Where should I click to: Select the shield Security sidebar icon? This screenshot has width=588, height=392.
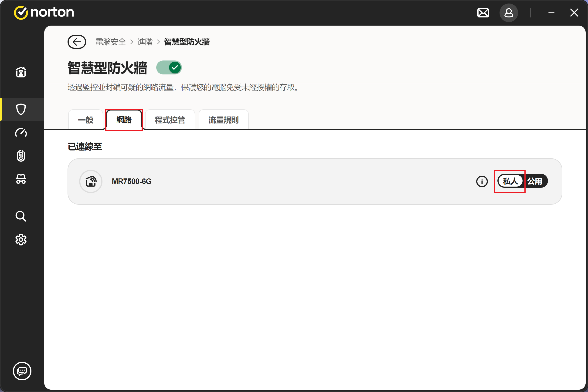21,109
